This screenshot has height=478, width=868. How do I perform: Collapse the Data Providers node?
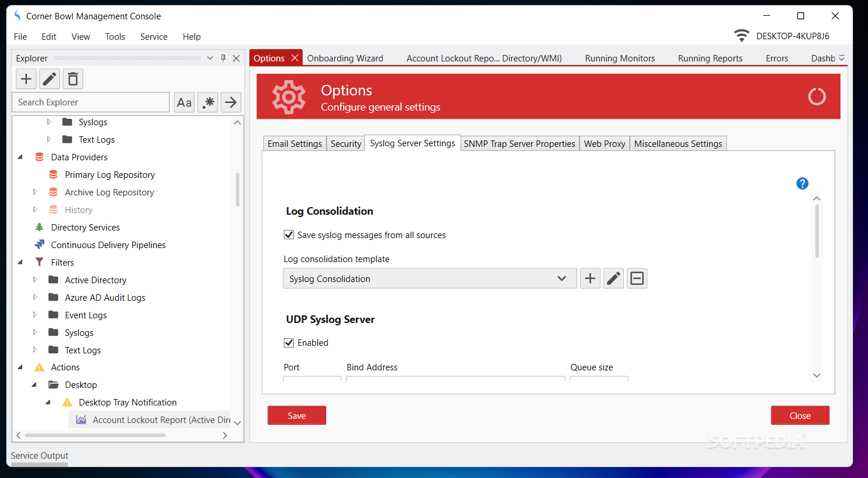(20, 157)
